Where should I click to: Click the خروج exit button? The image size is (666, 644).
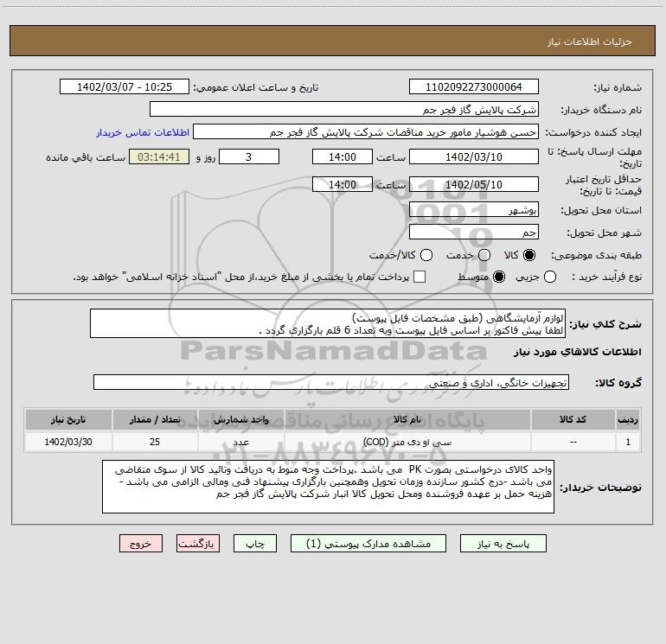pyautogui.click(x=141, y=544)
